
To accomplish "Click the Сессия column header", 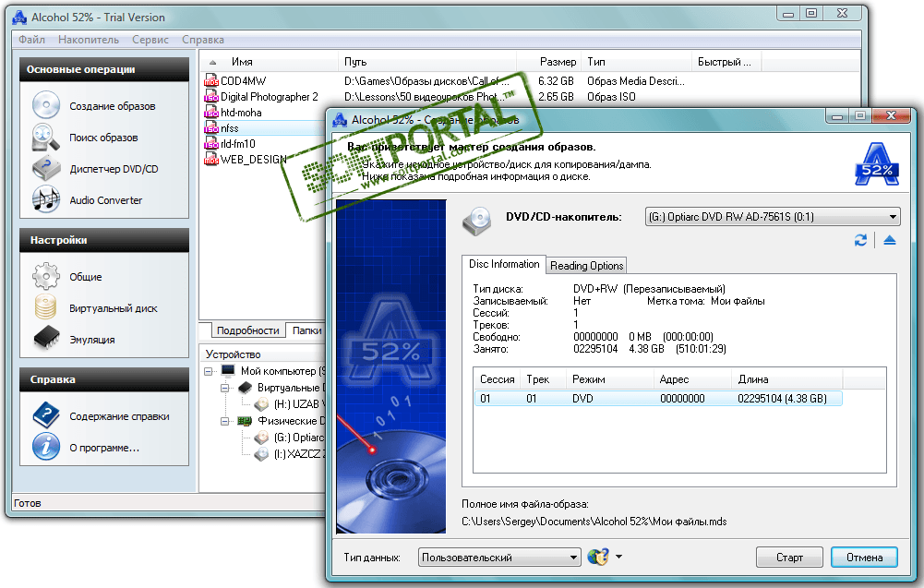I will point(498,379).
